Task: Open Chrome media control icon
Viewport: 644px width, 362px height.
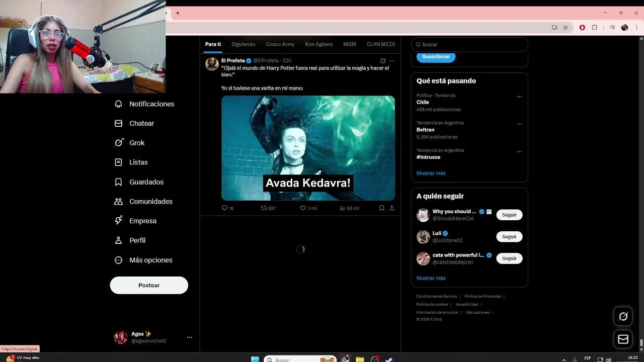Action: coord(612,28)
